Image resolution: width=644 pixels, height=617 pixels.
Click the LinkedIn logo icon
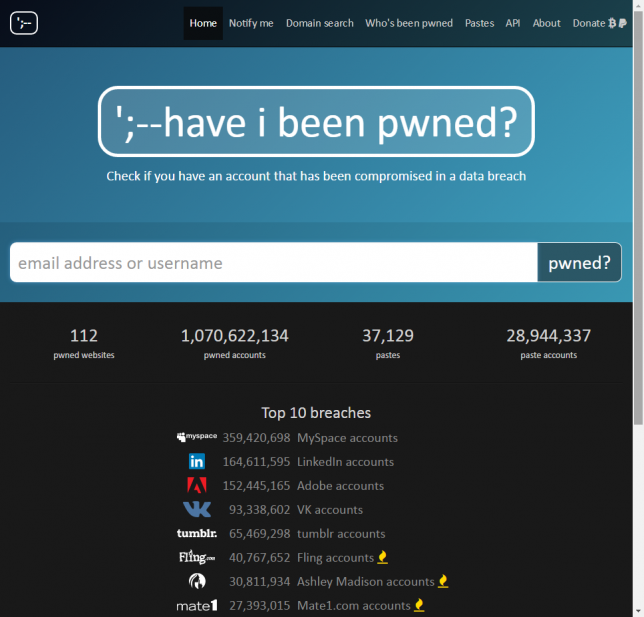[x=197, y=461]
